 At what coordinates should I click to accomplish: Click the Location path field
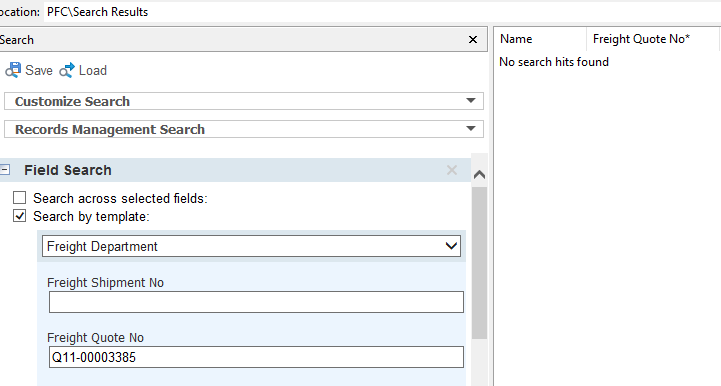382,12
